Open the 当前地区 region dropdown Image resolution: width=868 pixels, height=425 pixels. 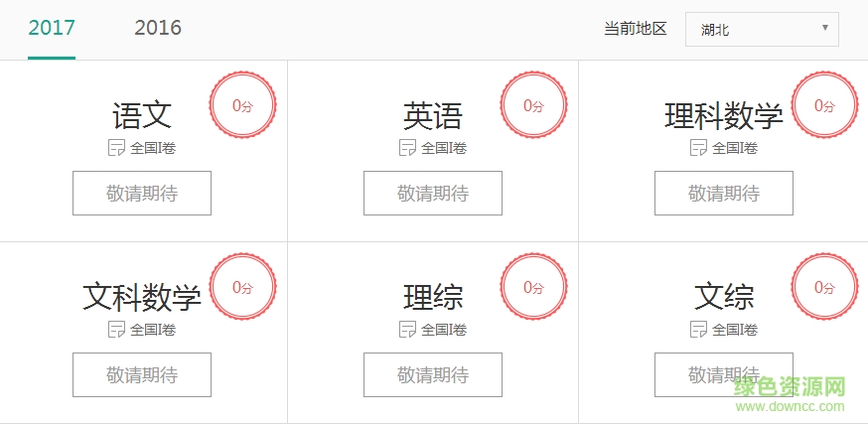coord(761,30)
